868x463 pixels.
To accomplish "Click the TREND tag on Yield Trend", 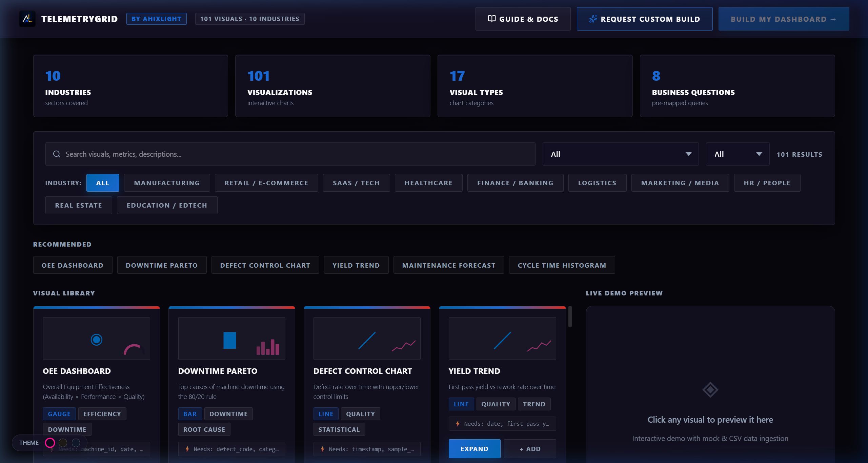I will tap(534, 404).
